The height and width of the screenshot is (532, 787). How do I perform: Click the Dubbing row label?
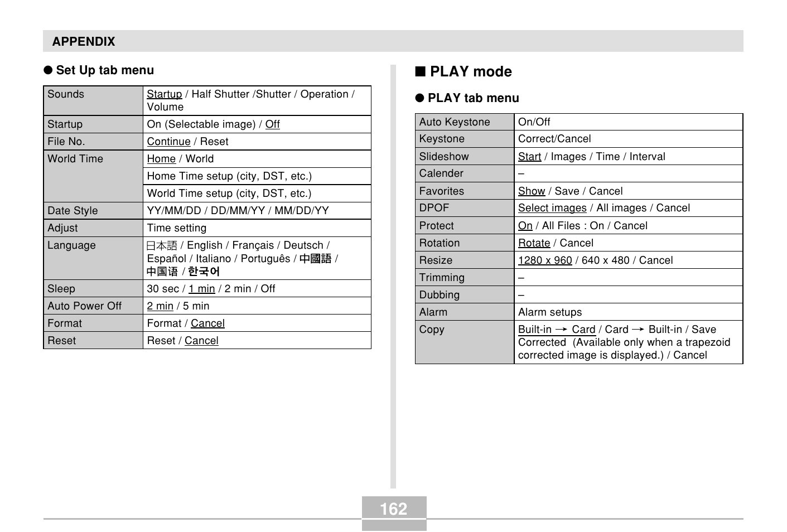440,295
